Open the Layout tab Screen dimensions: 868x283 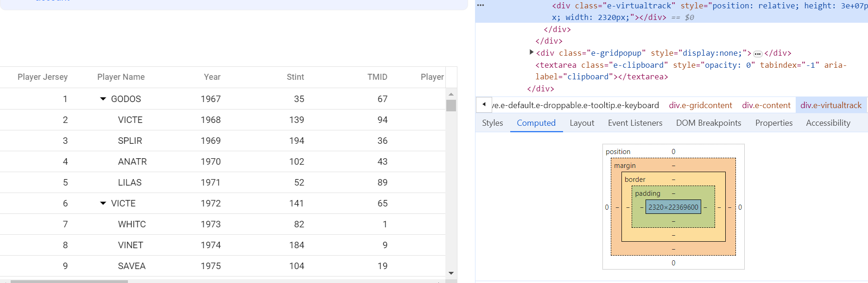point(582,123)
